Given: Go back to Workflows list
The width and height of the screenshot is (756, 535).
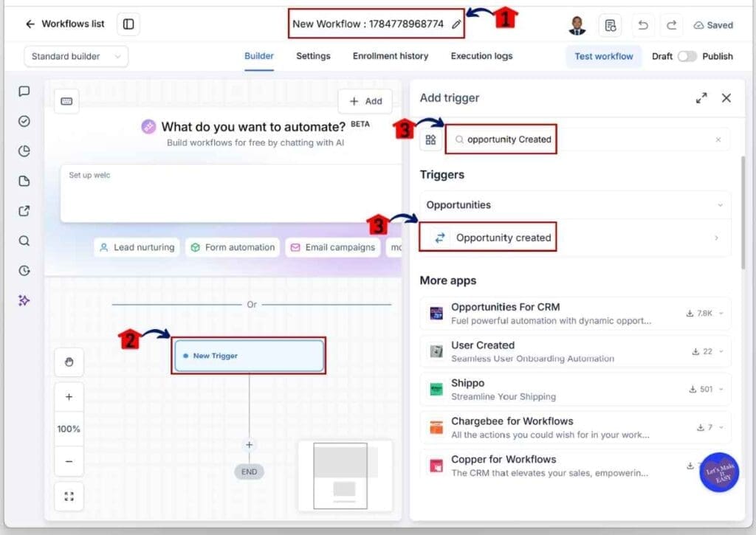Looking at the screenshot, I should 65,24.
